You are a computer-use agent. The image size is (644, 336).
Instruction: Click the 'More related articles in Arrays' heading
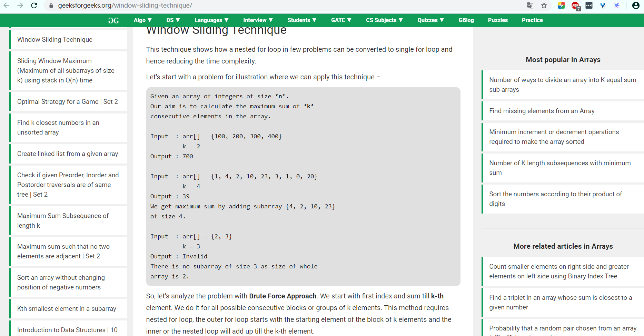point(563,246)
